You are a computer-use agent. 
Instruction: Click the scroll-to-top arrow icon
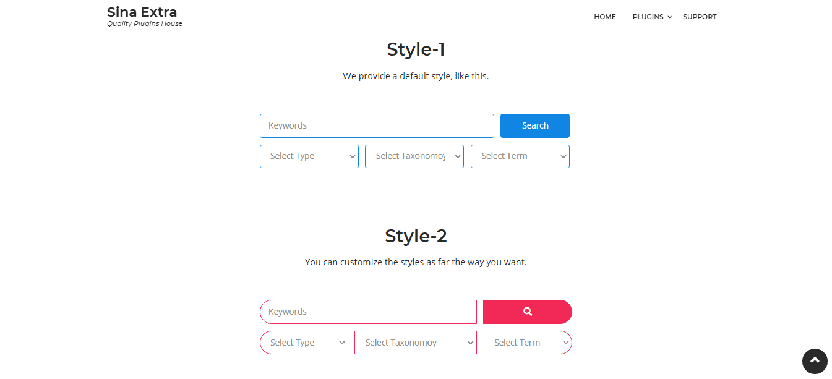(x=814, y=361)
